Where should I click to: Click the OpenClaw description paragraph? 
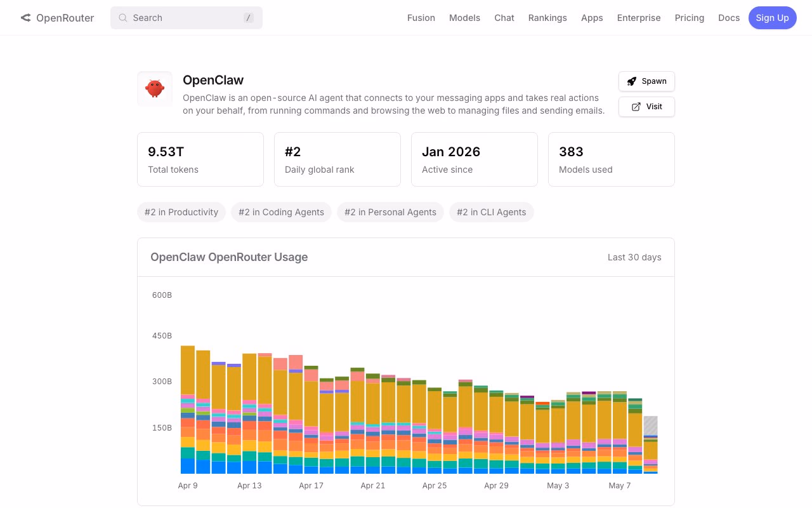pos(393,104)
